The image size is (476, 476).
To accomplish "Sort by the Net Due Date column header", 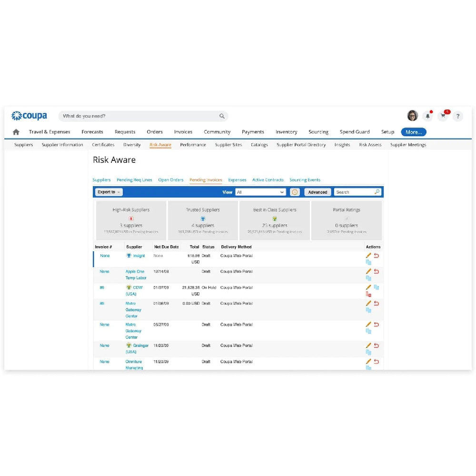I will [x=166, y=247].
